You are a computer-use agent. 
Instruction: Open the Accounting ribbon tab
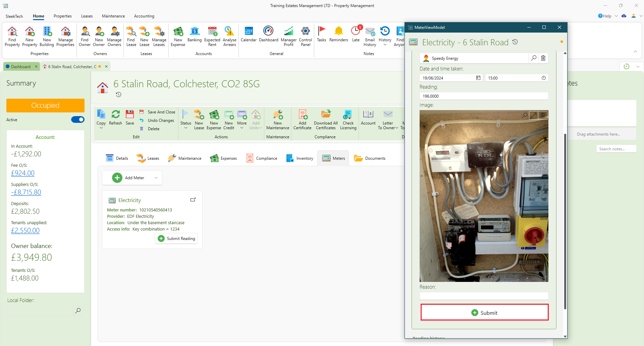(144, 16)
